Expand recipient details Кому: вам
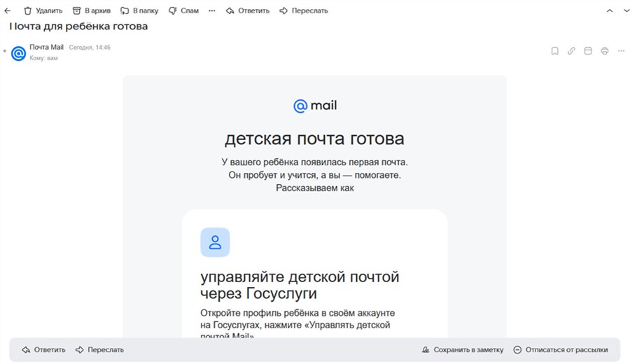The width and height of the screenshot is (630, 364). coord(43,58)
